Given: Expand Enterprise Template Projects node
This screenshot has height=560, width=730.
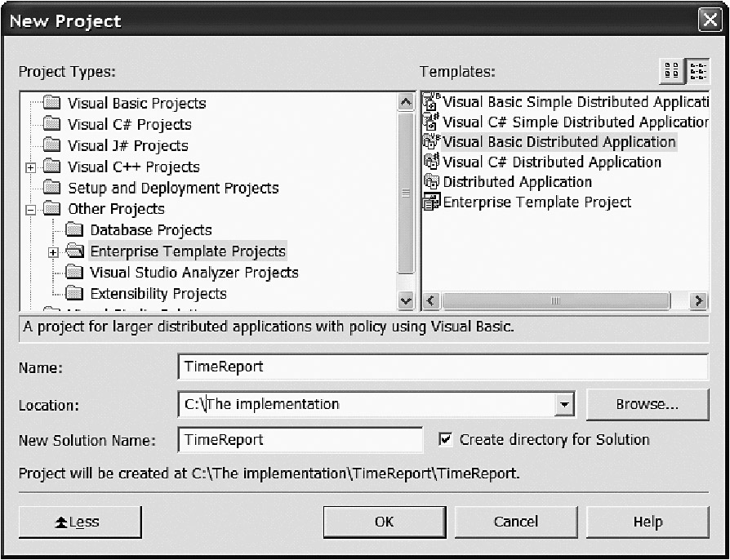Looking at the screenshot, I should tap(54, 252).
